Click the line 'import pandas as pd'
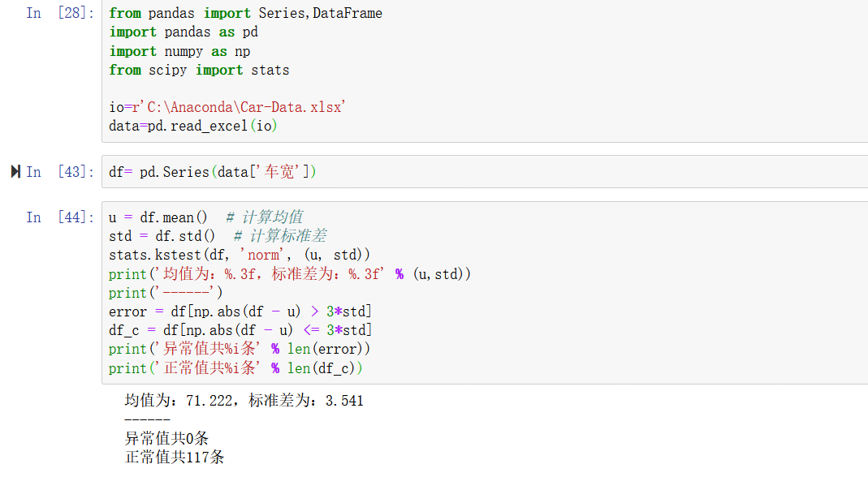 [x=184, y=32]
